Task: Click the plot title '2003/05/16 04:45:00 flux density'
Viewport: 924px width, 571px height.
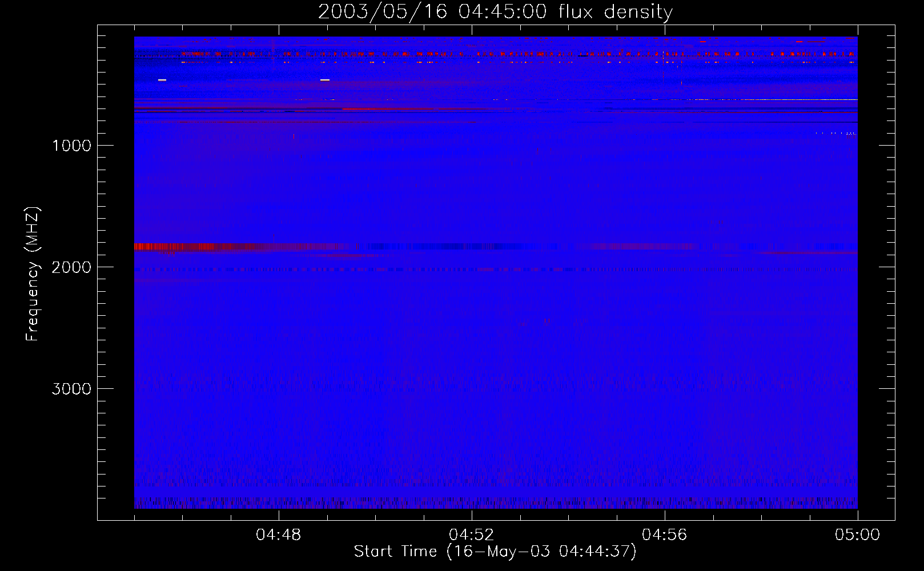Action: pos(495,12)
